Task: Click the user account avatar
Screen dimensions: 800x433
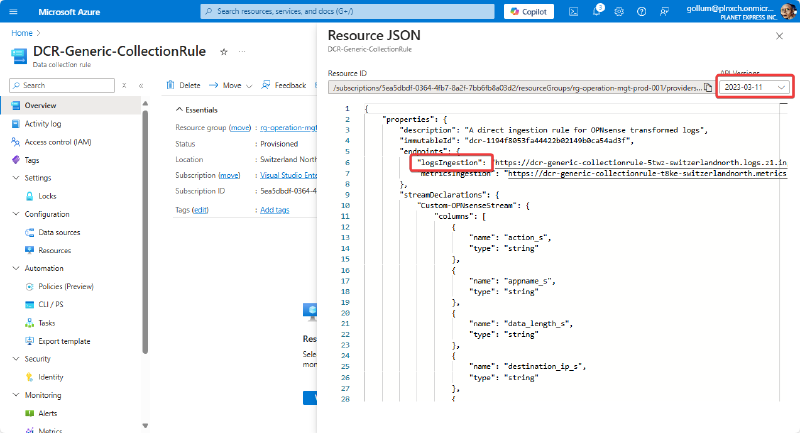Action: pos(788,11)
